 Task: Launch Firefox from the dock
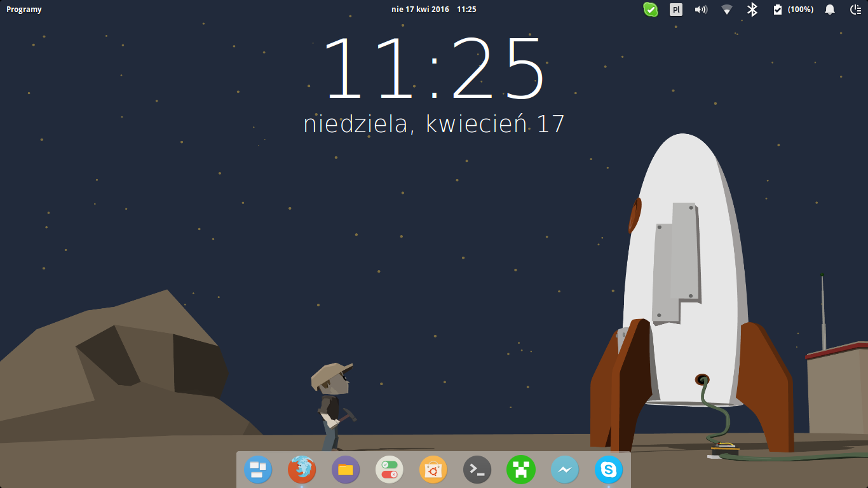coord(302,470)
